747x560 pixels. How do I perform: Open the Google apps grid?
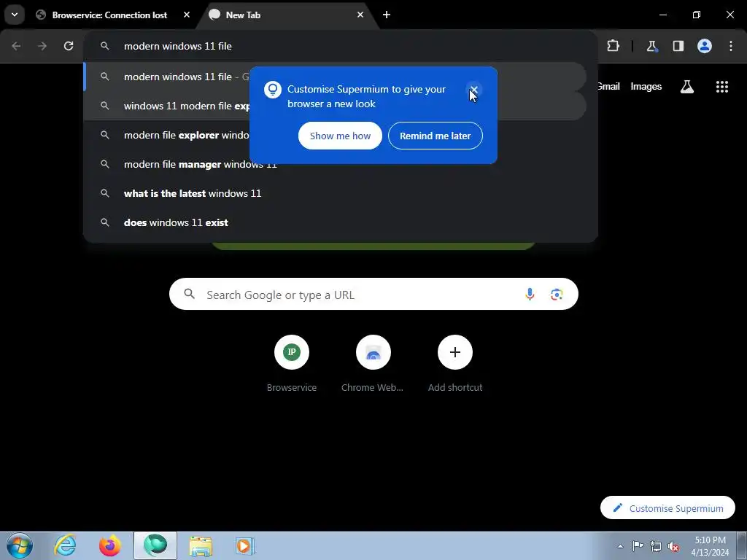click(x=721, y=87)
